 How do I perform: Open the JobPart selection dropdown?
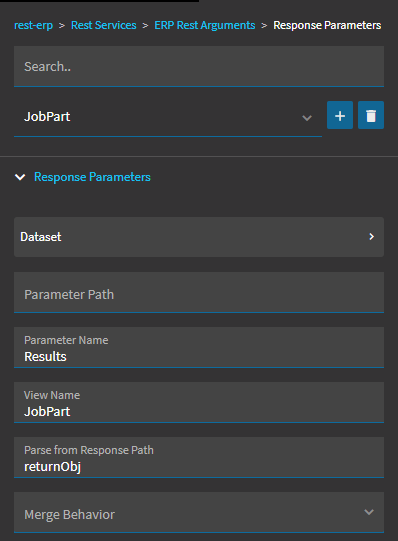[168, 117]
